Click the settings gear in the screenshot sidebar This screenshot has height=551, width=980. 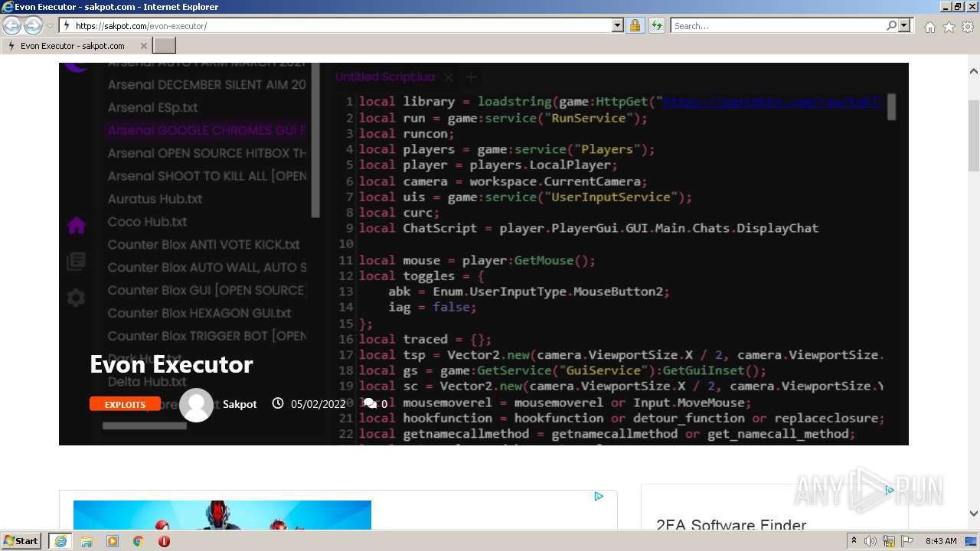tap(77, 298)
